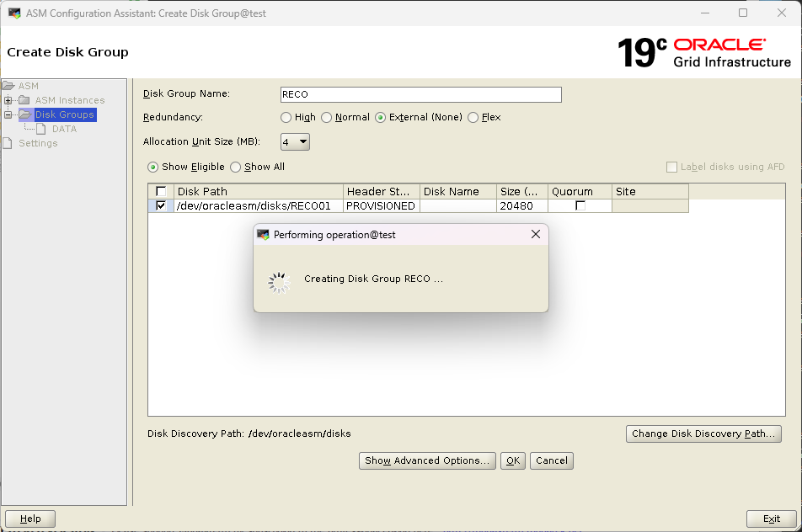The image size is (802, 532).
Task: Click Creating Disk Group RECO message text
Action: (373, 279)
